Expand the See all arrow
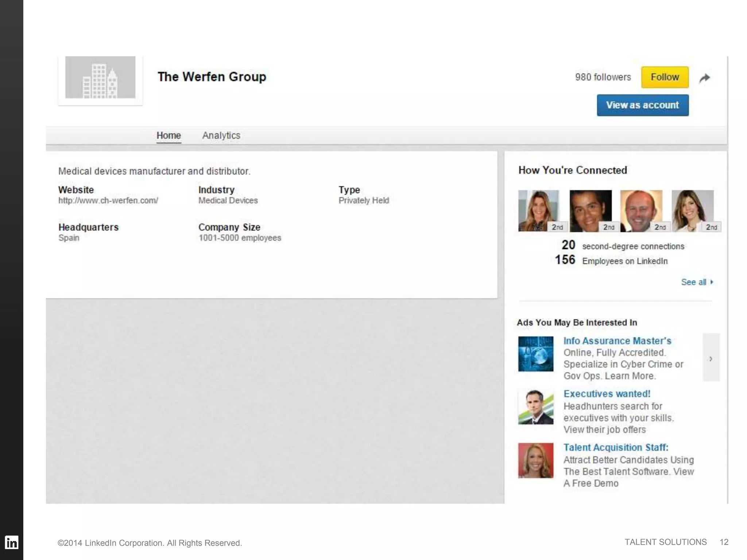The image size is (747, 560). click(712, 282)
